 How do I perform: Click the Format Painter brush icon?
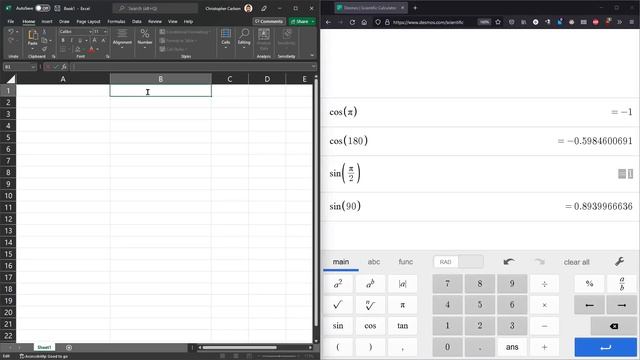(44, 49)
